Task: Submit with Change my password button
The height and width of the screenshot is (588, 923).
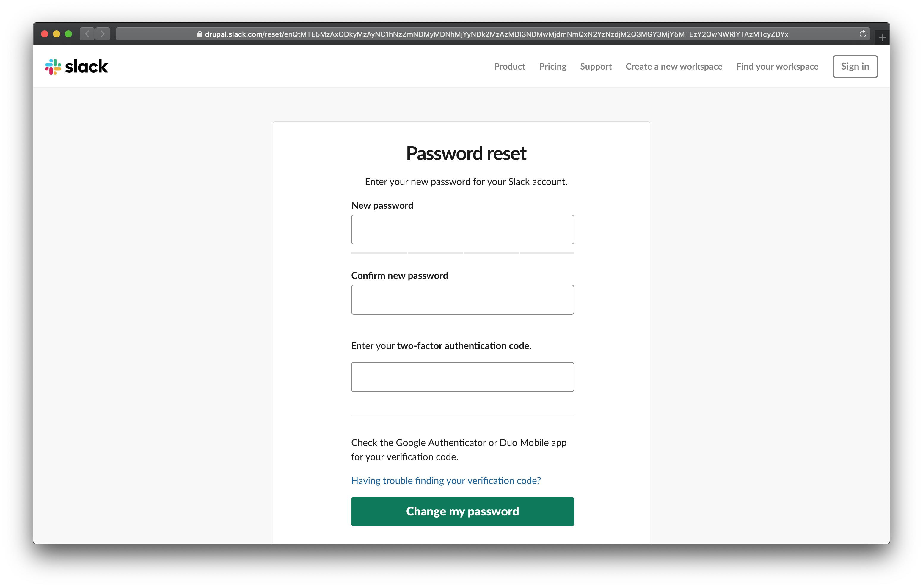Action: tap(462, 512)
